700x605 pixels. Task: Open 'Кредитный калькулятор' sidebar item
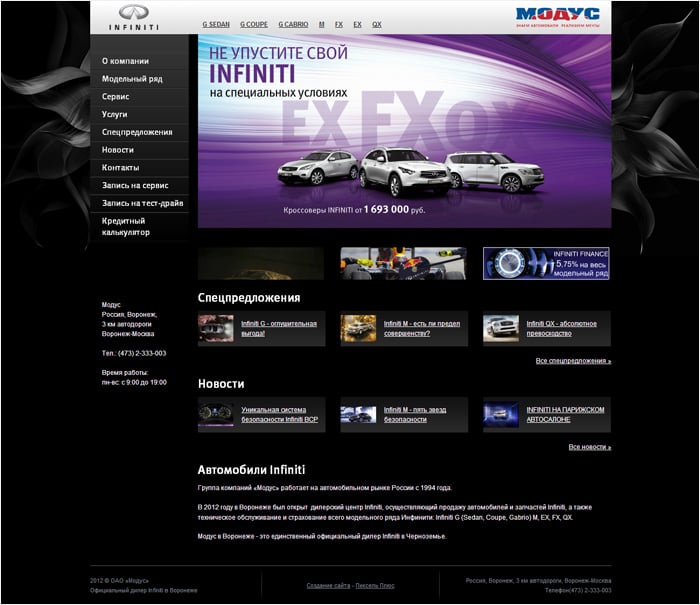click(125, 226)
